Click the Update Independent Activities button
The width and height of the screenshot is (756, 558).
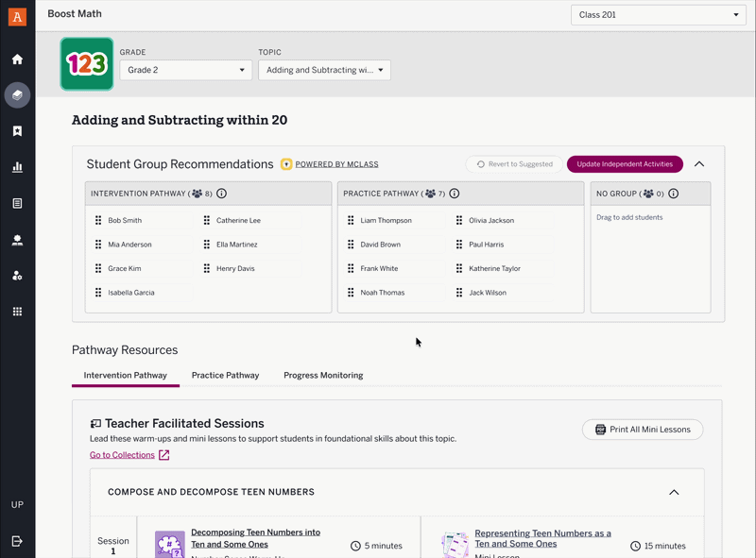[624, 164]
